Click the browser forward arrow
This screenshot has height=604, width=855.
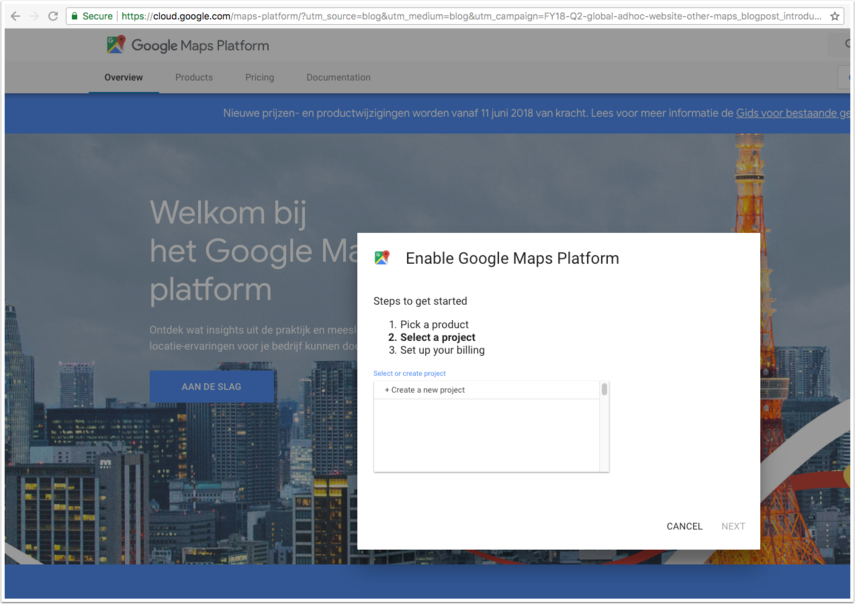click(x=34, y=16)
